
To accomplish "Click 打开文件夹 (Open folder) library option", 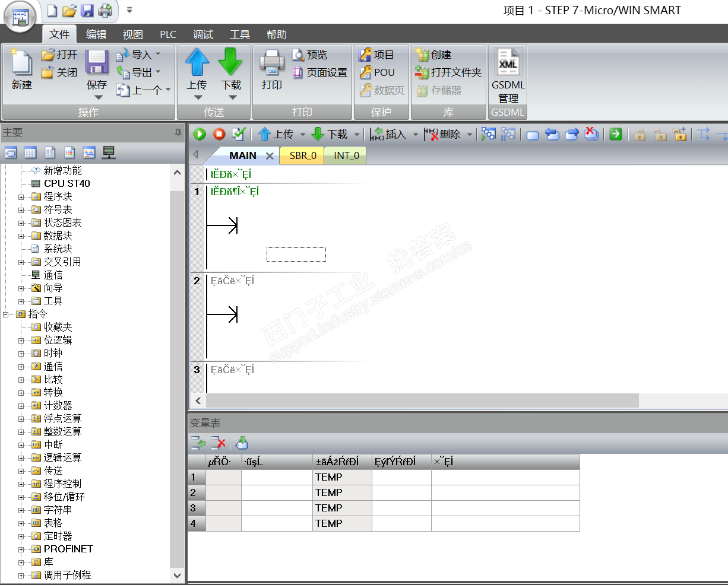I will tap(448, 72).
